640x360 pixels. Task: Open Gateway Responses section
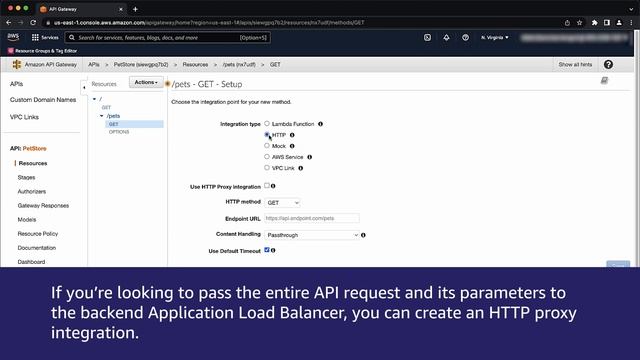[43, 206]
